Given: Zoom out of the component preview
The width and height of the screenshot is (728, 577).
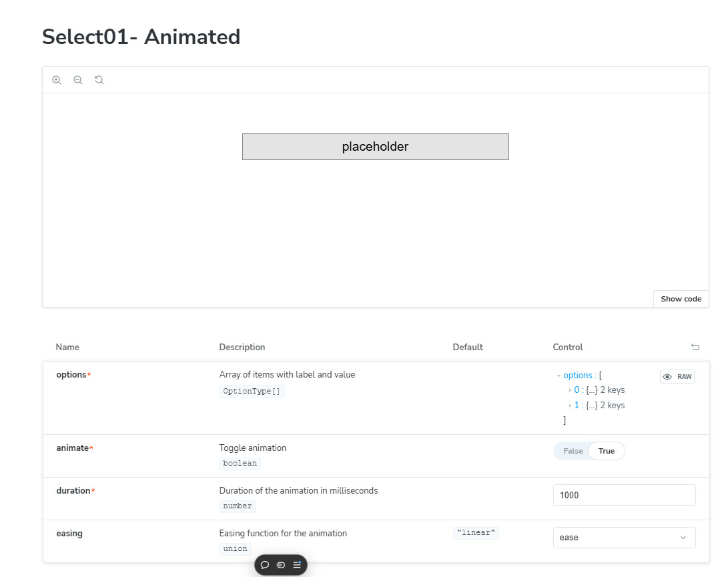Looking at the screenshot, I should 78,80.
